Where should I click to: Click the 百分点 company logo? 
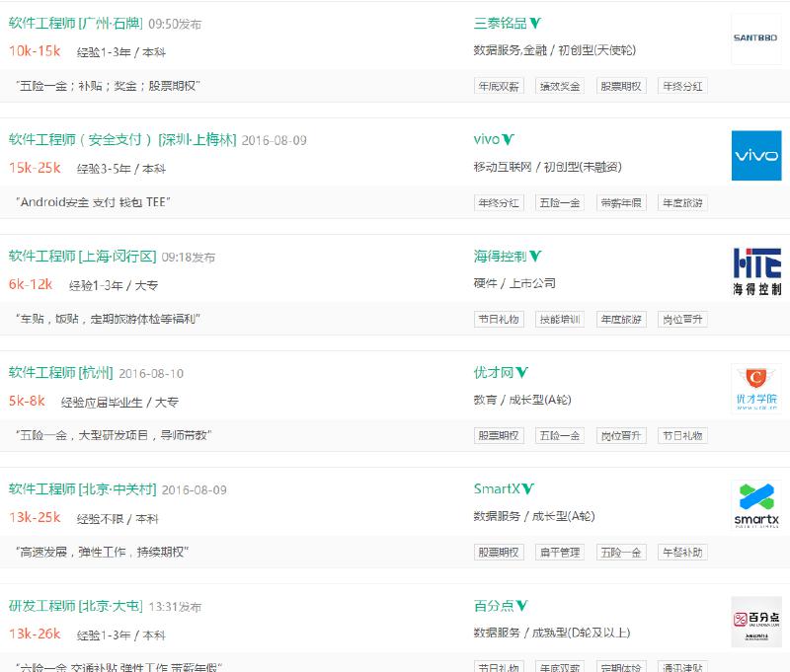(x=754, y=623)
